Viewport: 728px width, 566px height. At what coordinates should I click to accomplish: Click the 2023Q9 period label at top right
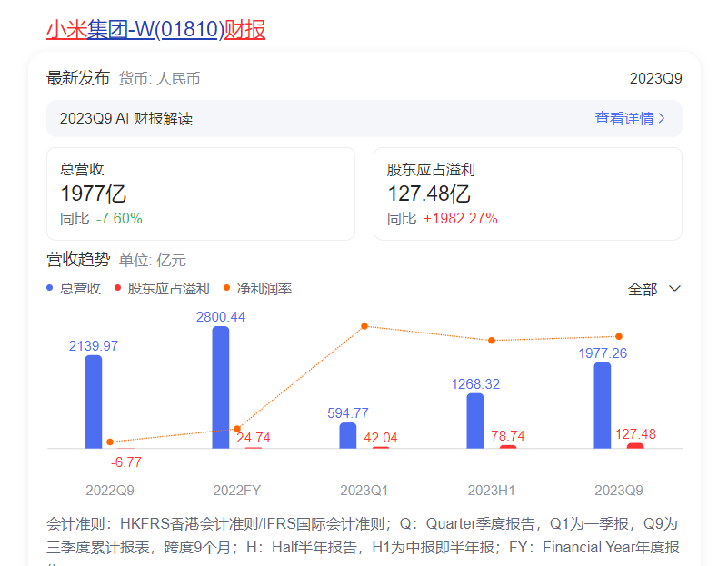pos(655,78)
